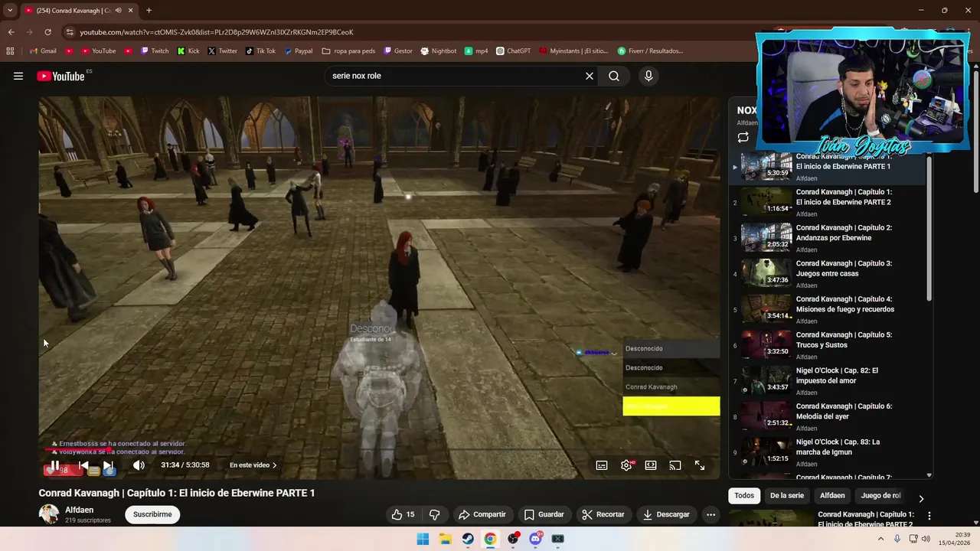980x551 pixels.
Task: Play Capítulo 3: Juegos entre casas
Action: [827, 274]
